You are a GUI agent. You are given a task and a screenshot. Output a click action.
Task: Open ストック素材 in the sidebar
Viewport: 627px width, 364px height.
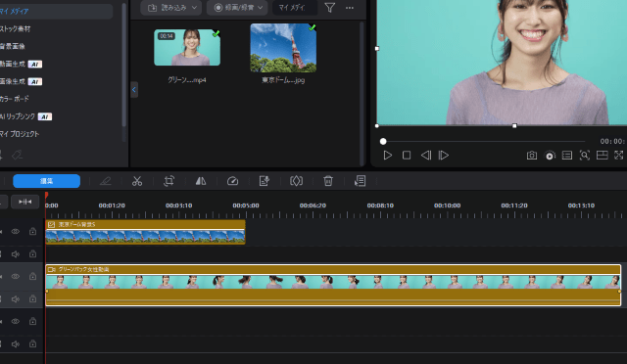click(16, 28)
